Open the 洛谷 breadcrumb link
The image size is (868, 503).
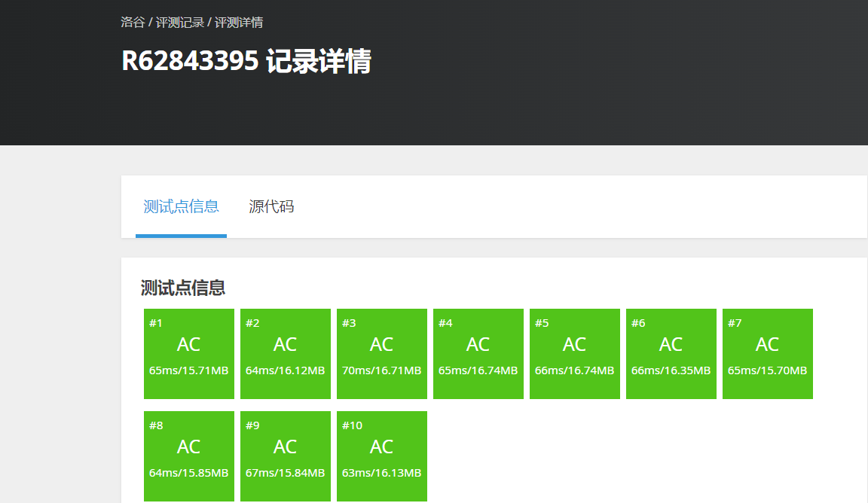133,23
